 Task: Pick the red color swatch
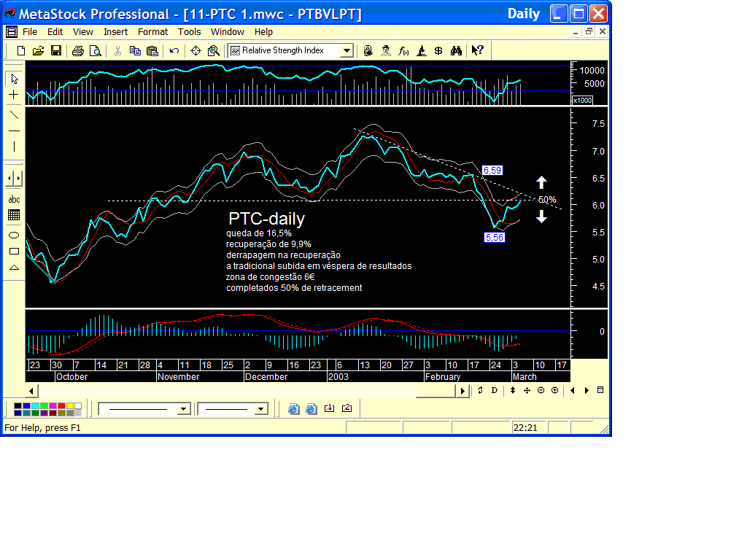click(61, 405)
